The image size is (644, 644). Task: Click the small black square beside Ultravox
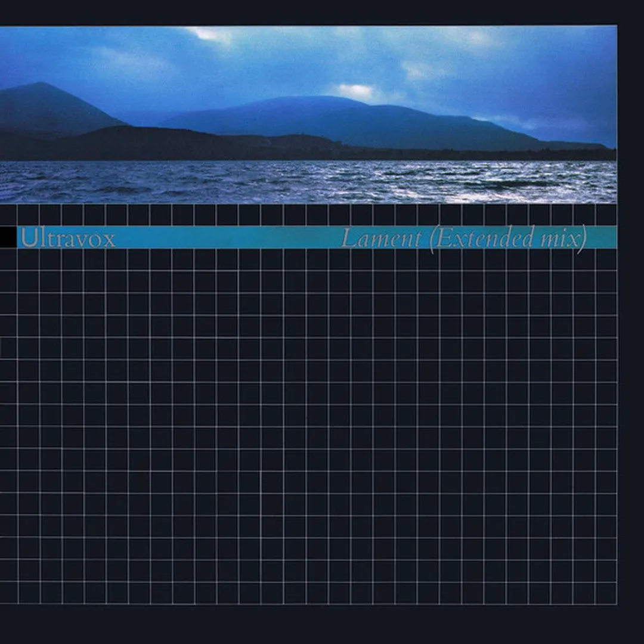point(8,237)
